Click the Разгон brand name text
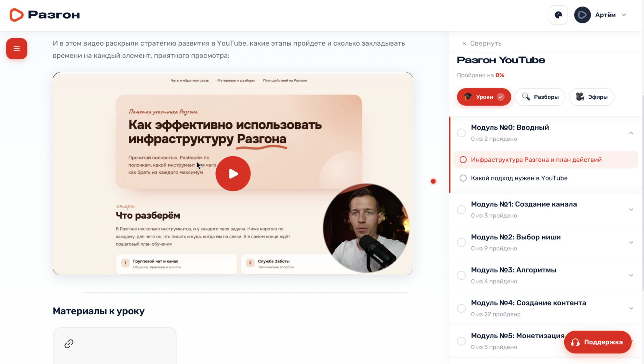This screenshot has width=644, height=364. [54, 15]
